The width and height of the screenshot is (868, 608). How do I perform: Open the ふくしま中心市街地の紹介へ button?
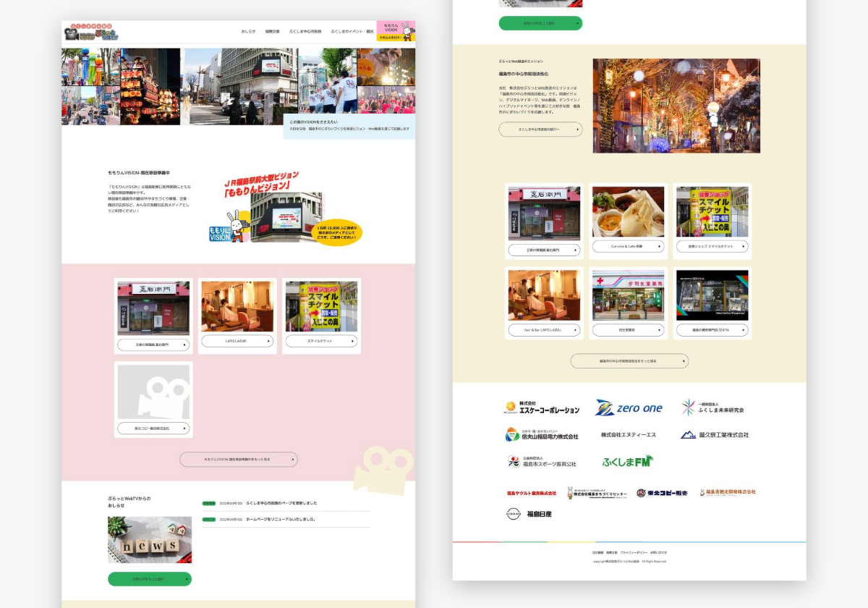coord(540,130)
